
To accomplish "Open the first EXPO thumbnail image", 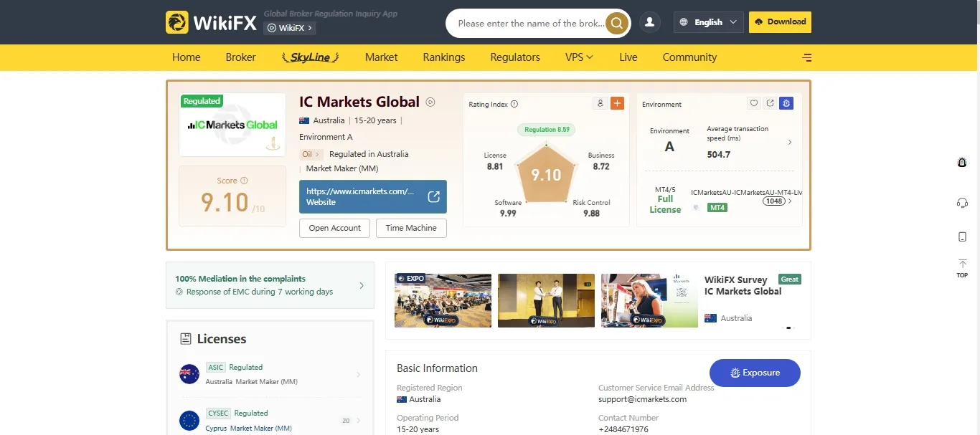I will (443, 300).
